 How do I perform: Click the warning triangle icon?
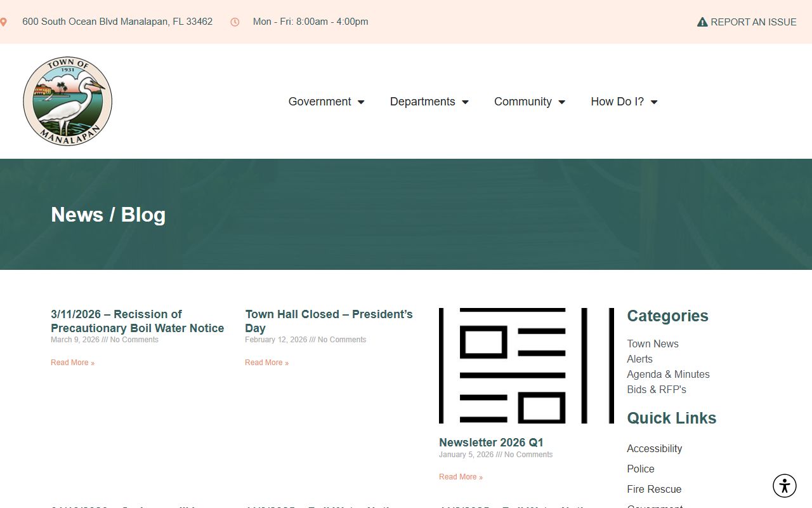point(702,22)
